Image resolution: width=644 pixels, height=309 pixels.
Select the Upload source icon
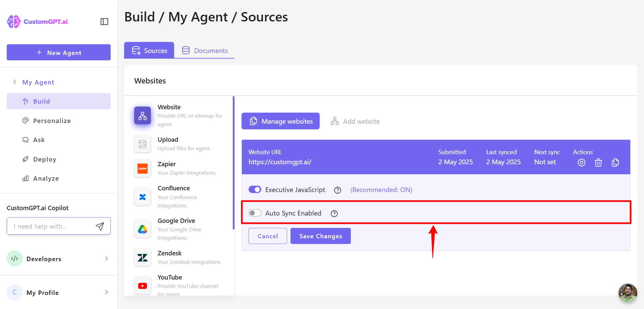tap(143, 144)
